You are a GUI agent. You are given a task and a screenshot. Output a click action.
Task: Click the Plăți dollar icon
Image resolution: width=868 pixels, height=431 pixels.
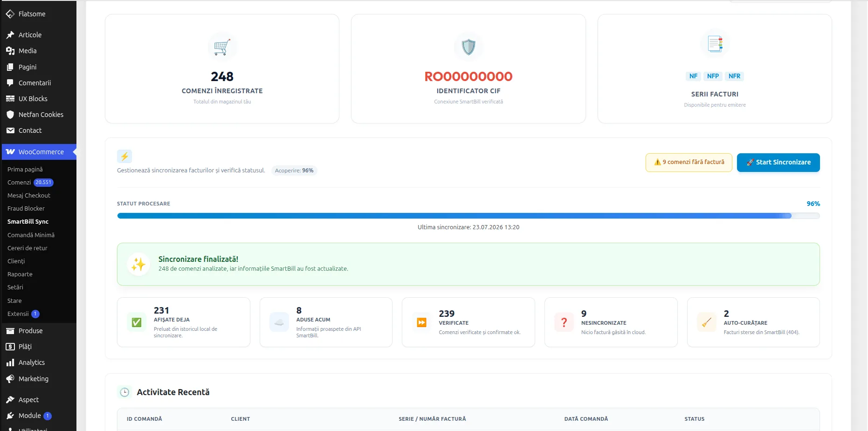(x=10, y=347)
